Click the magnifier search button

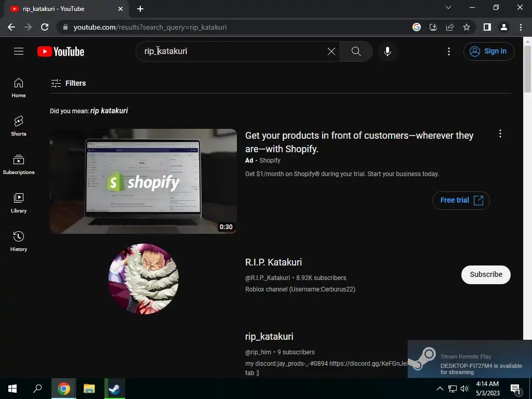(356, 51)
